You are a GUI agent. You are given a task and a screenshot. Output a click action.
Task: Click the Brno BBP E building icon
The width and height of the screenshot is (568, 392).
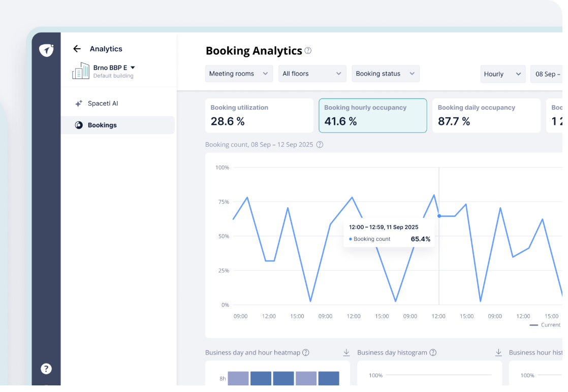tap(80, 71)
